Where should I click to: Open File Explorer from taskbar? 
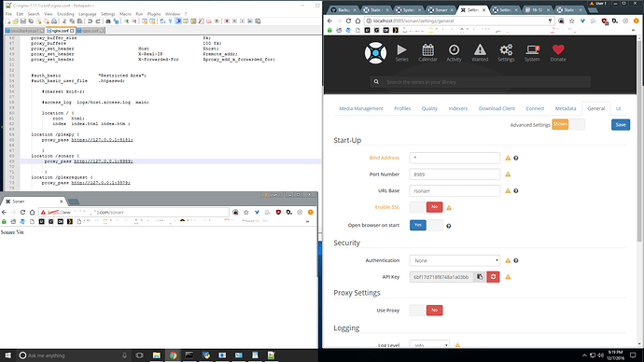coord(157,355)
